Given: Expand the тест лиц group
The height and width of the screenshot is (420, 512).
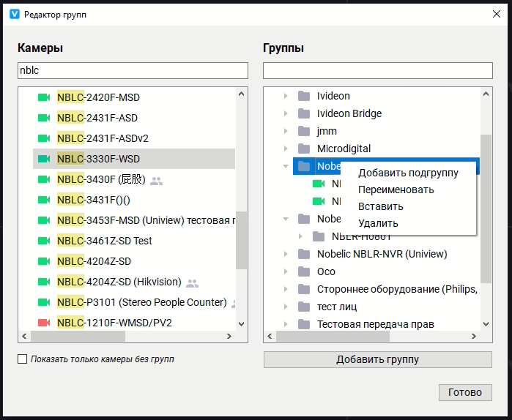Looking at the screenshot, I should (x=286, y=307).
